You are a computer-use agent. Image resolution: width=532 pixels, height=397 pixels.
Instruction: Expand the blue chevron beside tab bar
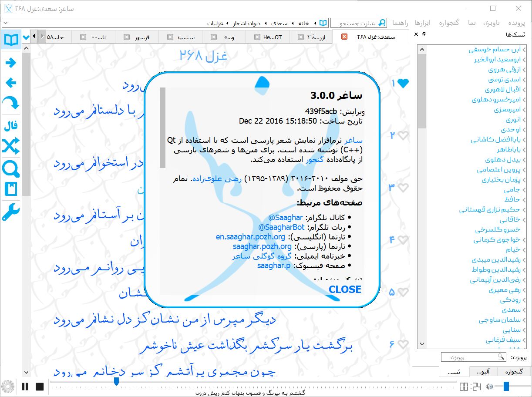[x=26, y=37]
